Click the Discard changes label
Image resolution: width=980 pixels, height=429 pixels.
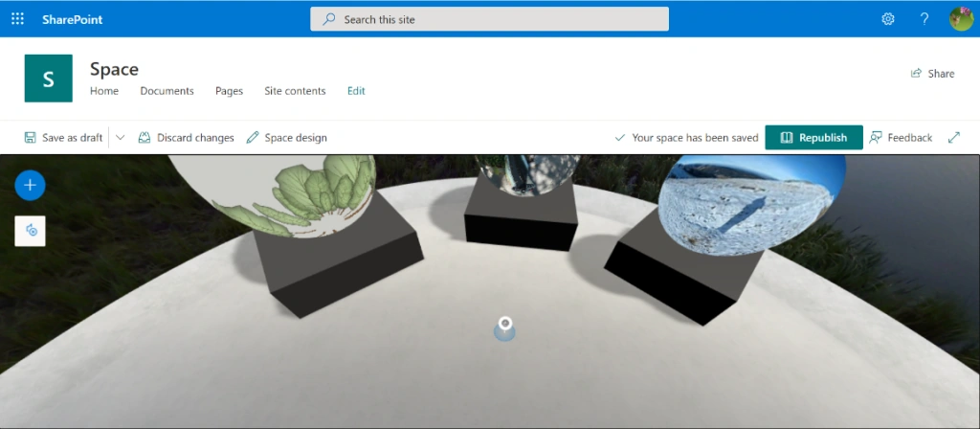[195, 138]
